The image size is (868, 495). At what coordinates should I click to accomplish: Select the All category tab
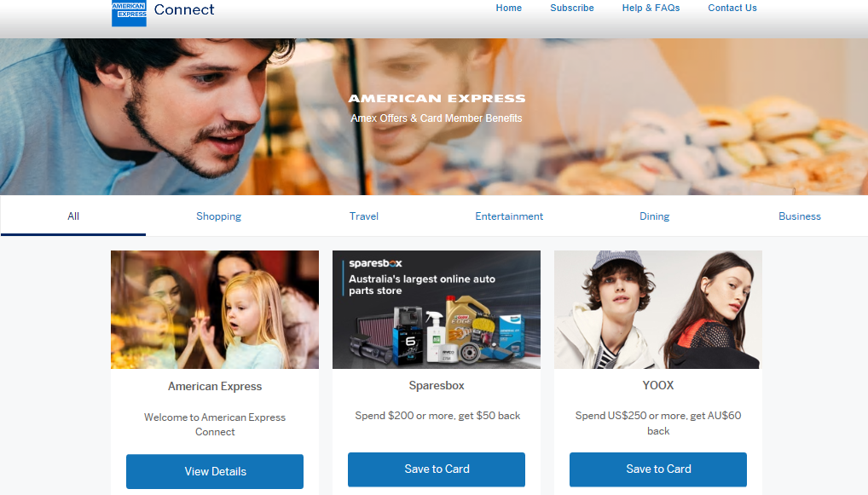(73, 216)
